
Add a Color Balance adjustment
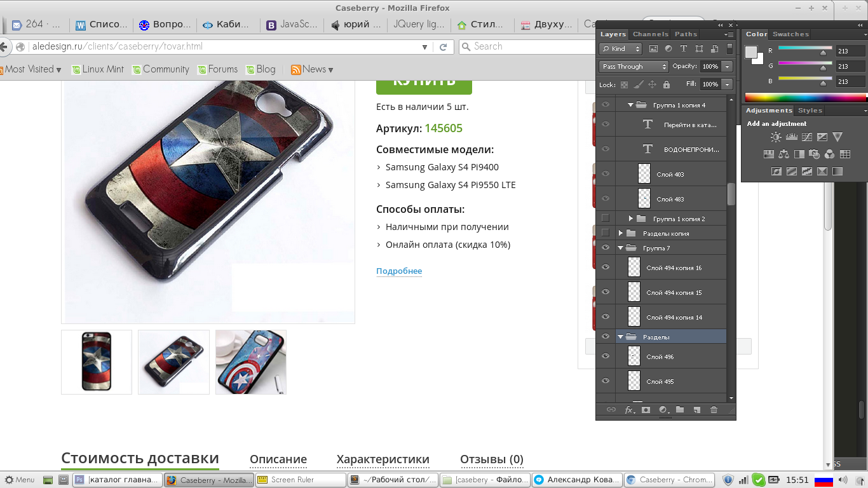pyautogui.click(x=783, y=154)
